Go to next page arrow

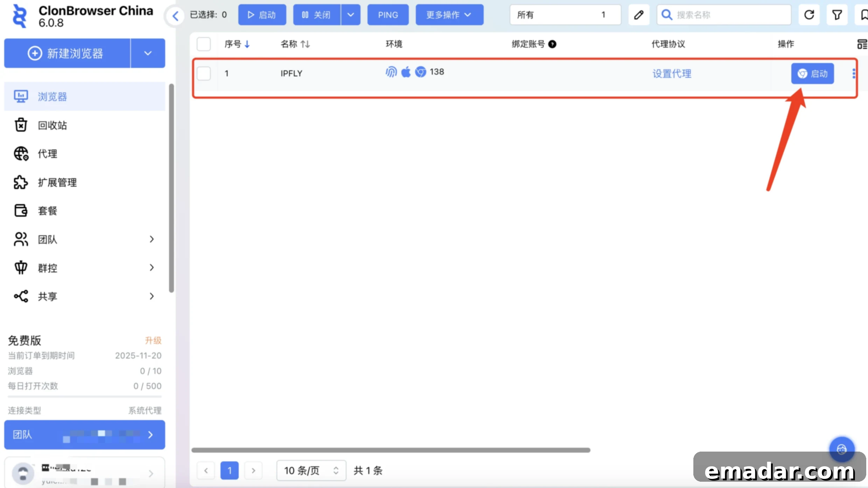253,470
